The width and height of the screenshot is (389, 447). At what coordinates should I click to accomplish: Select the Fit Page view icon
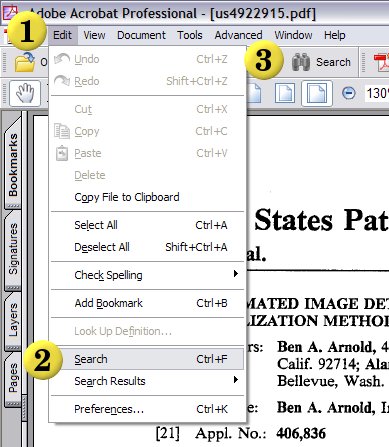(285, 93)
